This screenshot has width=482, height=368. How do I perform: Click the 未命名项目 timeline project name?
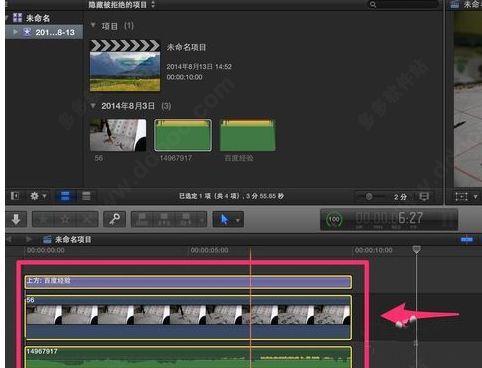pos(73,239)
